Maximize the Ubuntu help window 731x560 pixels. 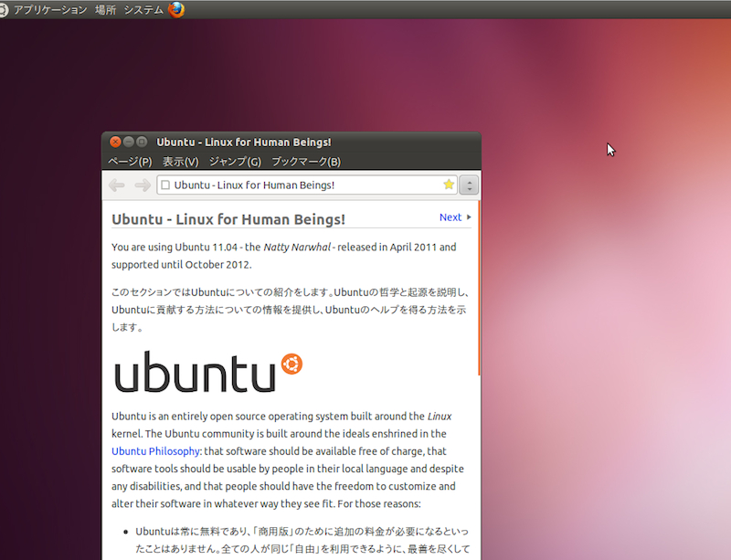tap(142, 142)
